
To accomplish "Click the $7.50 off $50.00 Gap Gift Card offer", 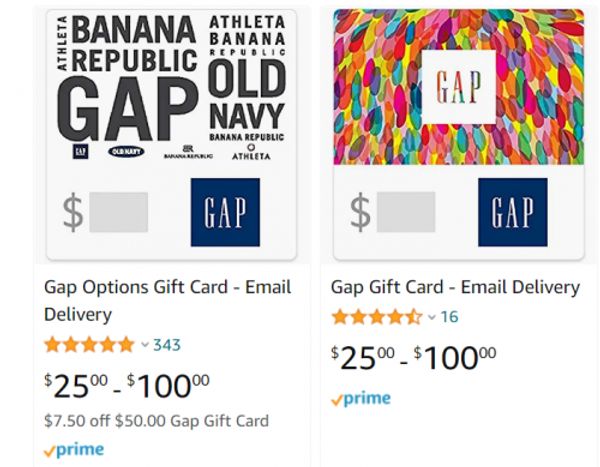I will click(157, 421).
